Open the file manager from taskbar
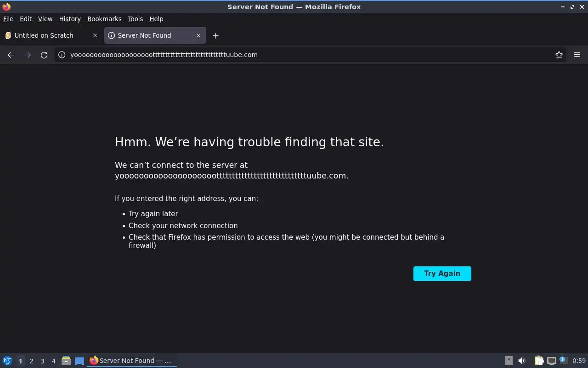The width and height of the screenshot is (588, 368). click(x=66, y=361)
